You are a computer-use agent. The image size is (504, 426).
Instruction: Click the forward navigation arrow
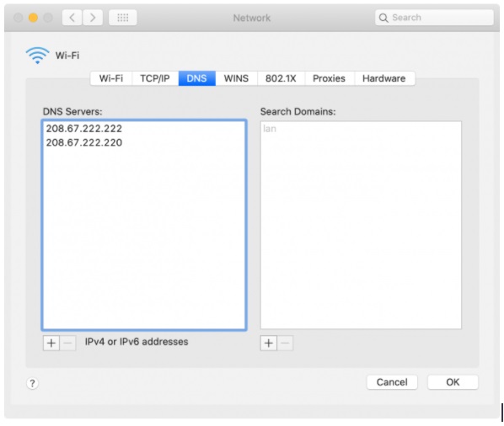93,18
